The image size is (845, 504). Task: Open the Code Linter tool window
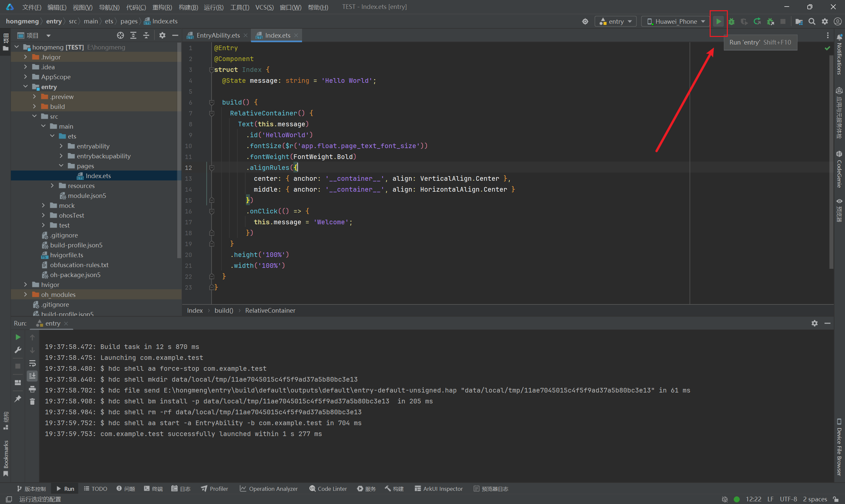[328, 489]
